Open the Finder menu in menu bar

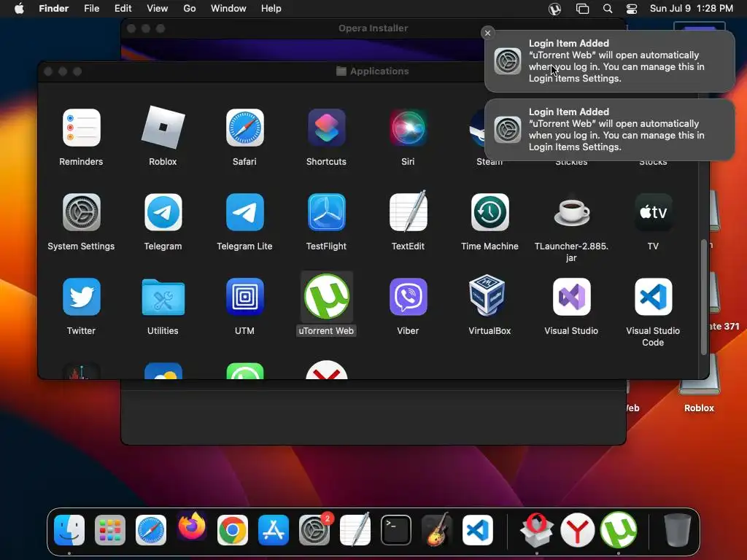54,9
